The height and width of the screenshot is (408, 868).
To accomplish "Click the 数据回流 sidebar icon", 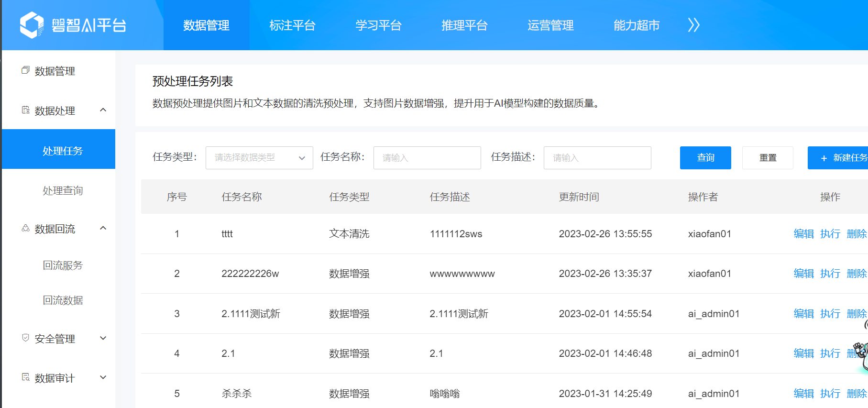I will [25, 228].
